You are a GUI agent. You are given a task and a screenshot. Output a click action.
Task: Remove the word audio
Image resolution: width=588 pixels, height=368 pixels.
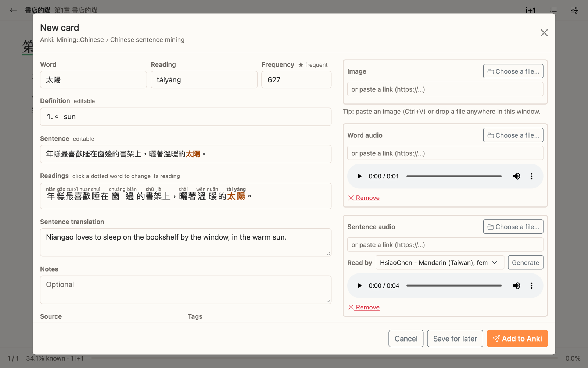pos(364,198)
